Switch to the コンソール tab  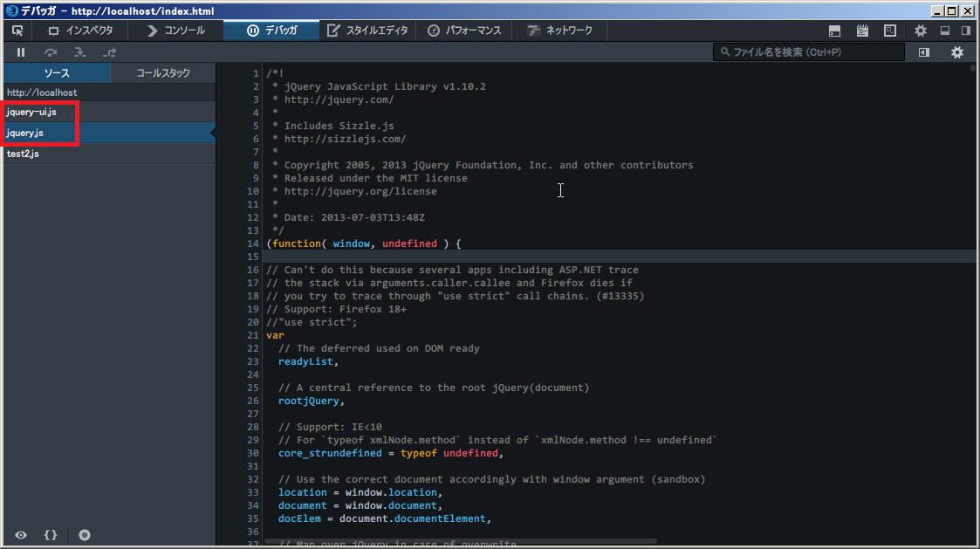[x=175, y=31]
